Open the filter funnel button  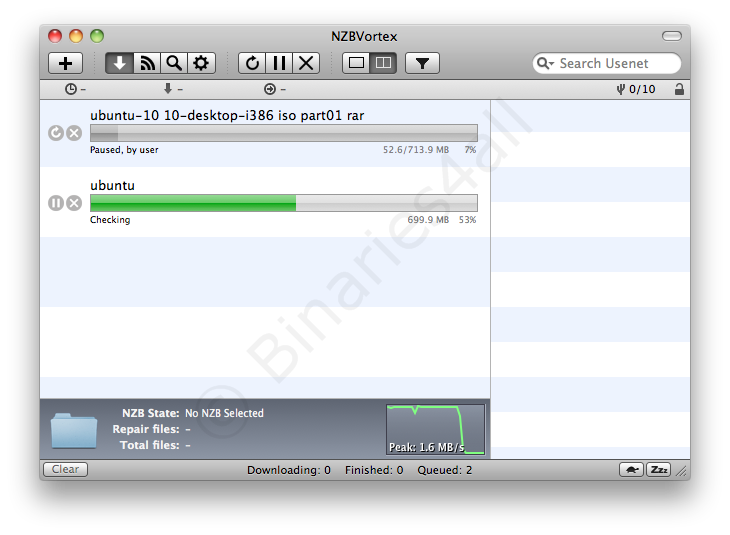coord(422,63)
